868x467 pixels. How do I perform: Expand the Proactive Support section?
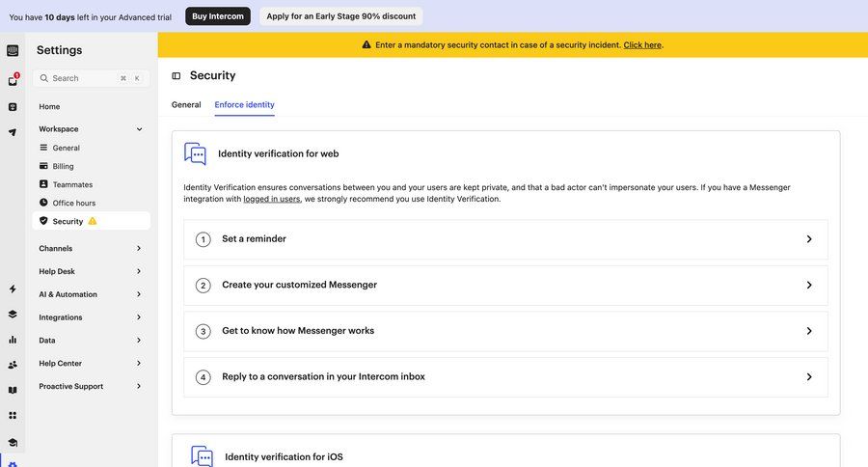pyautogui.click(x=139, y=386)
